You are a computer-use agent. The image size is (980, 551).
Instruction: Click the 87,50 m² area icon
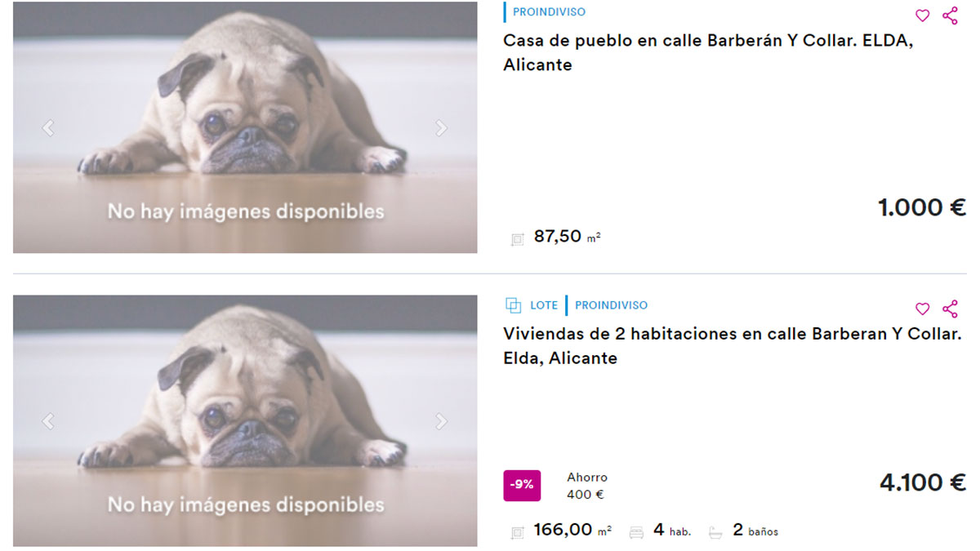tap(517, 239)
